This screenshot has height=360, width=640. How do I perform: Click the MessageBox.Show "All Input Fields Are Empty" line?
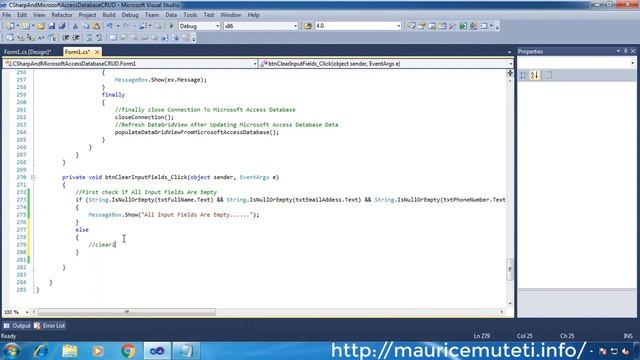point(174,215)
